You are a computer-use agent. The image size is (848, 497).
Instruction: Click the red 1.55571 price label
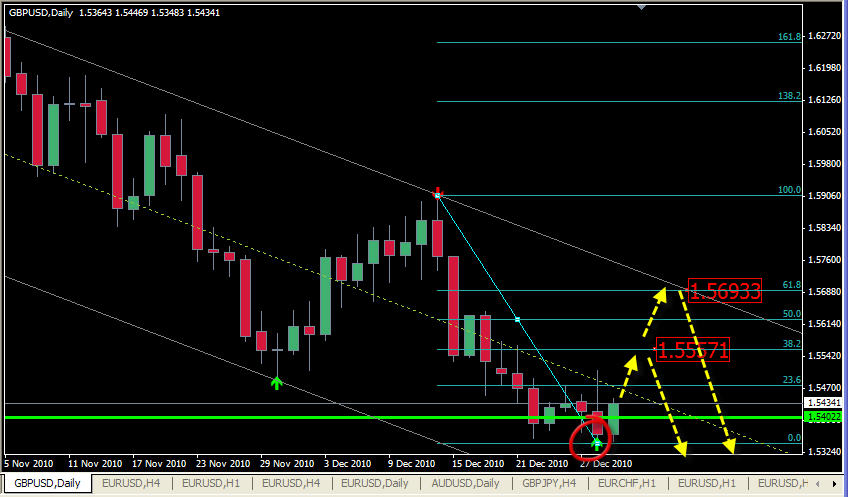click(x=692, y=349)
